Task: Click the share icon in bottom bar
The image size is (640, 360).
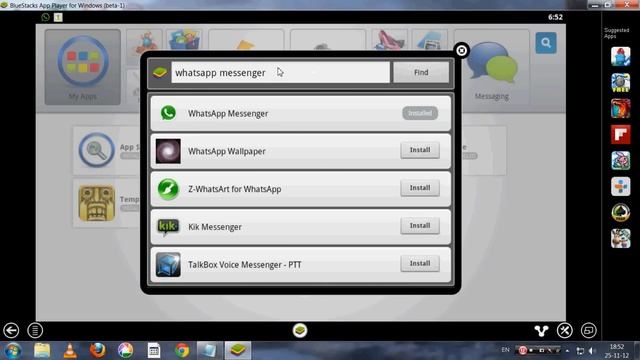Action: point(541,331)
